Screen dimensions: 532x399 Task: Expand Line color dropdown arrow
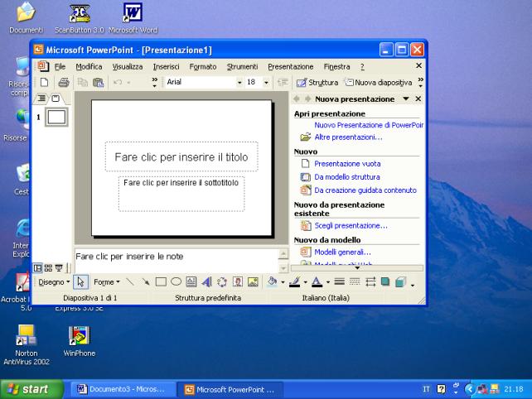[305, 282]
